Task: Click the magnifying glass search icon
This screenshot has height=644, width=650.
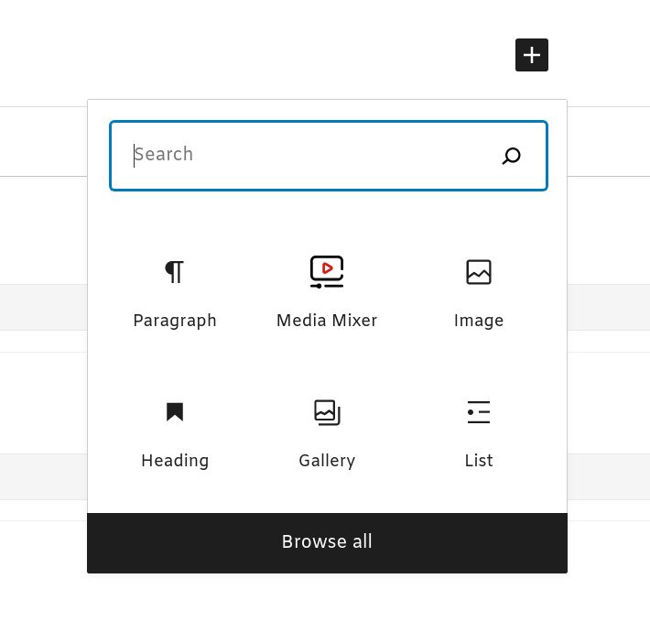Action: [511, 156]
